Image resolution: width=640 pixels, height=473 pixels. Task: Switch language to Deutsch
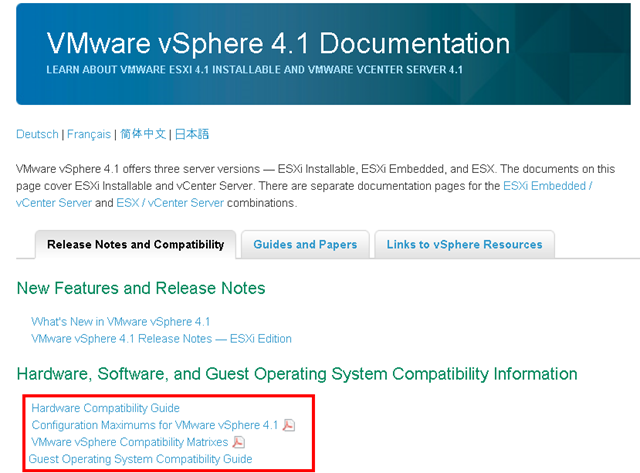[37, 134]
